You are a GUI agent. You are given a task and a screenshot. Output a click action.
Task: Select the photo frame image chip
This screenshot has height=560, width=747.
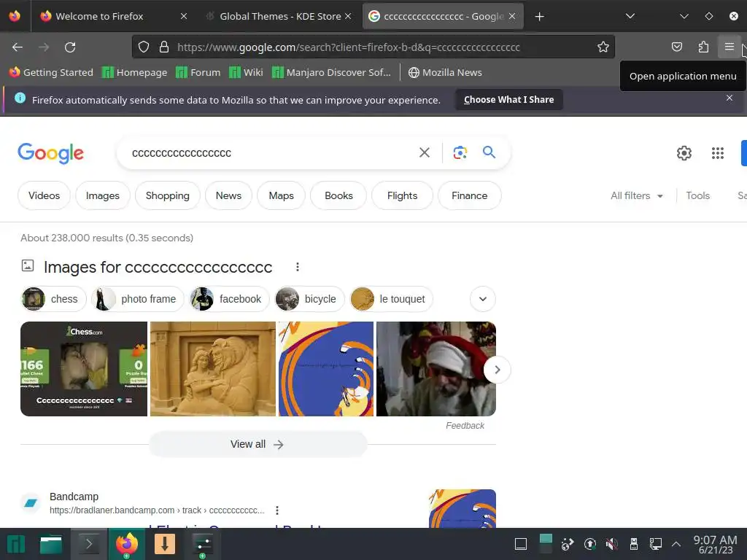click(x=137, y=299)
